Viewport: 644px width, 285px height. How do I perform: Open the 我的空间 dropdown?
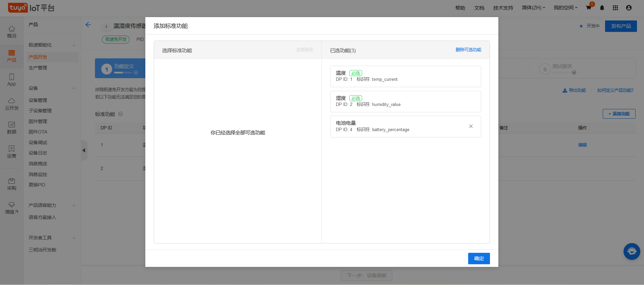click(565, 8)
